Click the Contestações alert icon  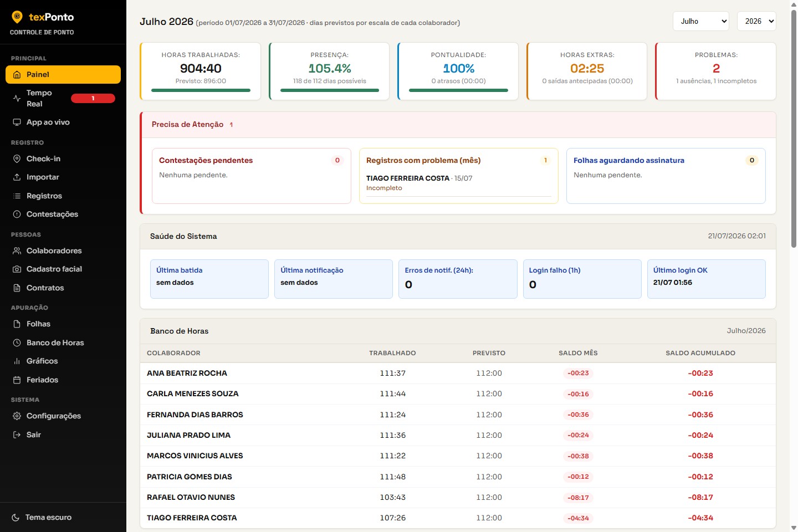[17, 214]
